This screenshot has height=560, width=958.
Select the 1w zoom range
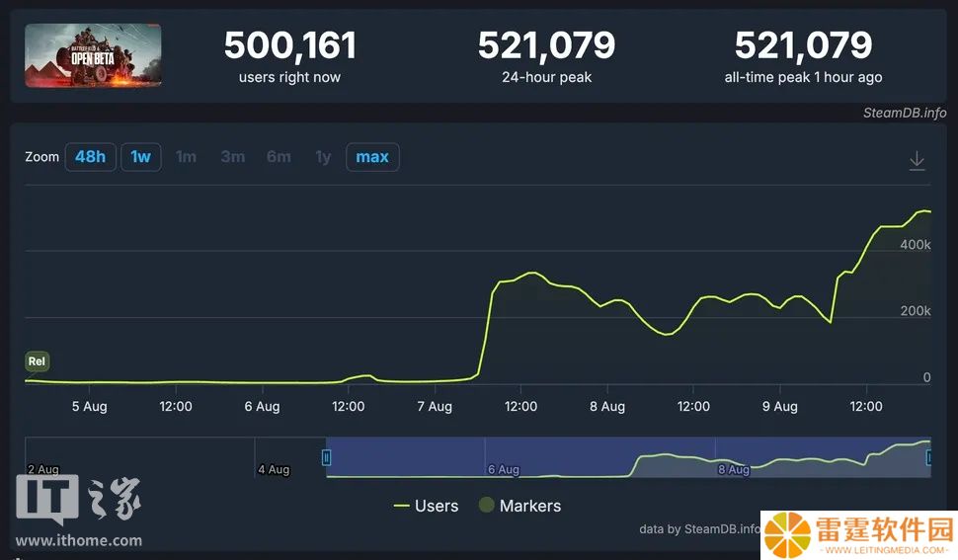(x=140, y=157)
